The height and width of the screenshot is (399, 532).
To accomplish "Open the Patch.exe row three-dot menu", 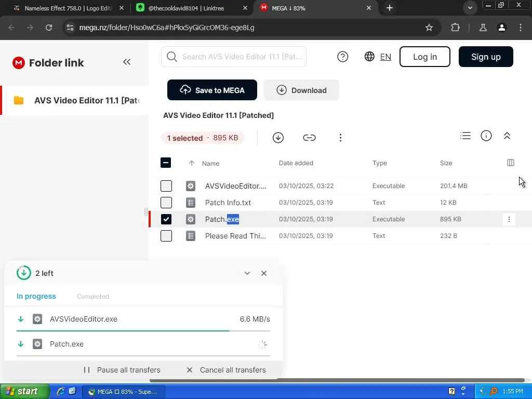I will [x=509, y=219].
